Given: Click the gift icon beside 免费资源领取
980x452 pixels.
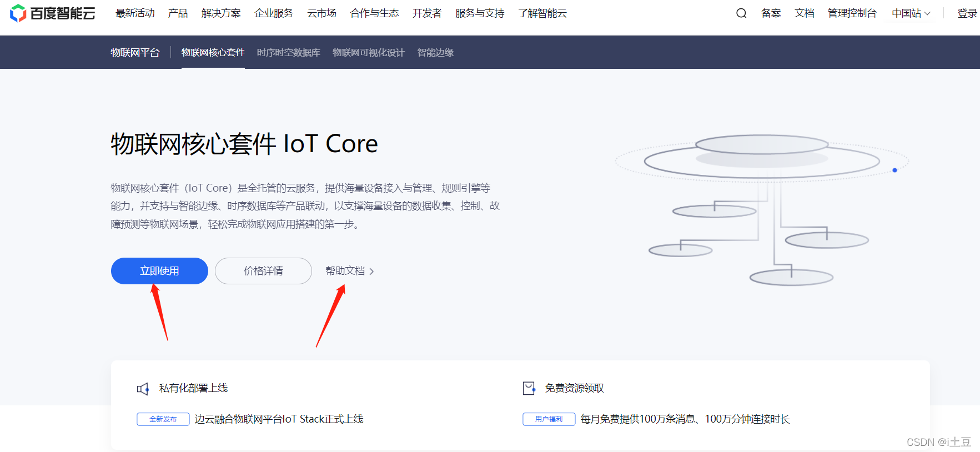Looking at the screenshot, I should pos(529,388).
